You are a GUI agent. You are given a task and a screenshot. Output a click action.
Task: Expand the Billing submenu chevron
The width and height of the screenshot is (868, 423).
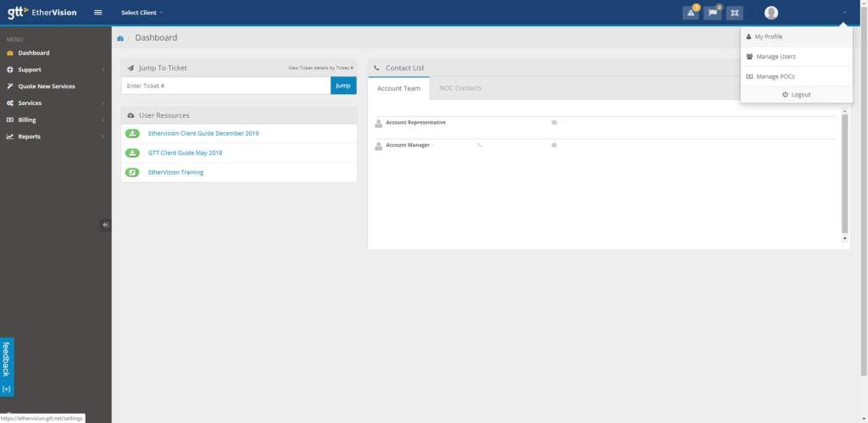pyautogui.click(x=103, y=120)
